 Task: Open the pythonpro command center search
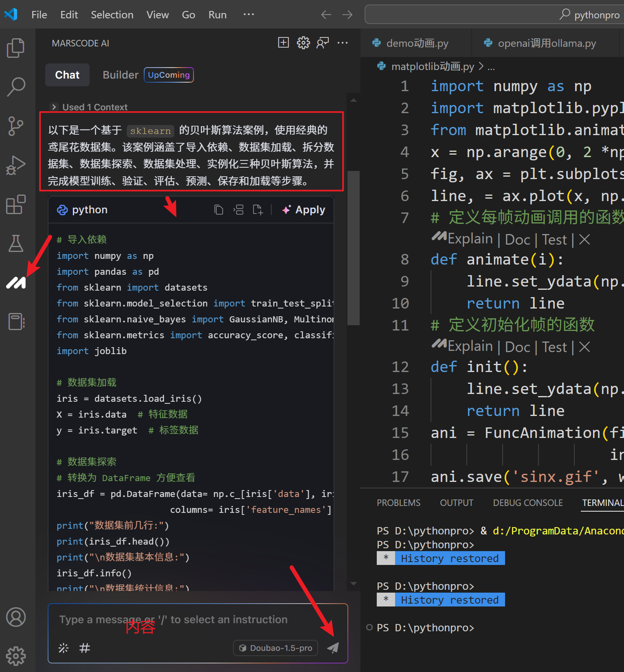click(x=494, y=15)
